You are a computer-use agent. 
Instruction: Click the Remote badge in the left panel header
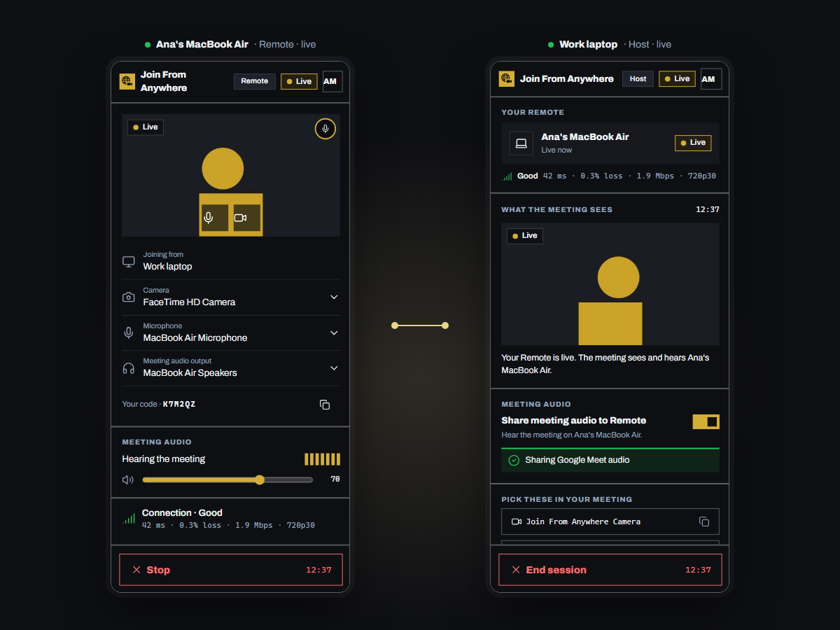255,81
